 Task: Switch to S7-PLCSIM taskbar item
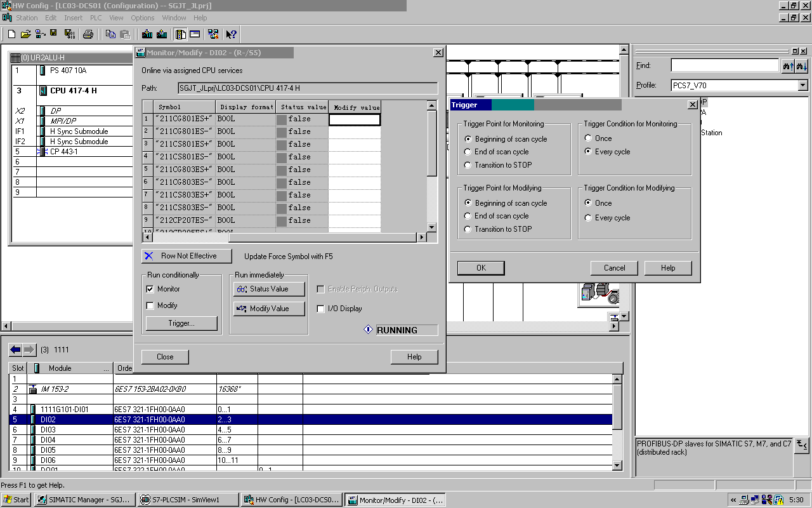pos(188,500)
